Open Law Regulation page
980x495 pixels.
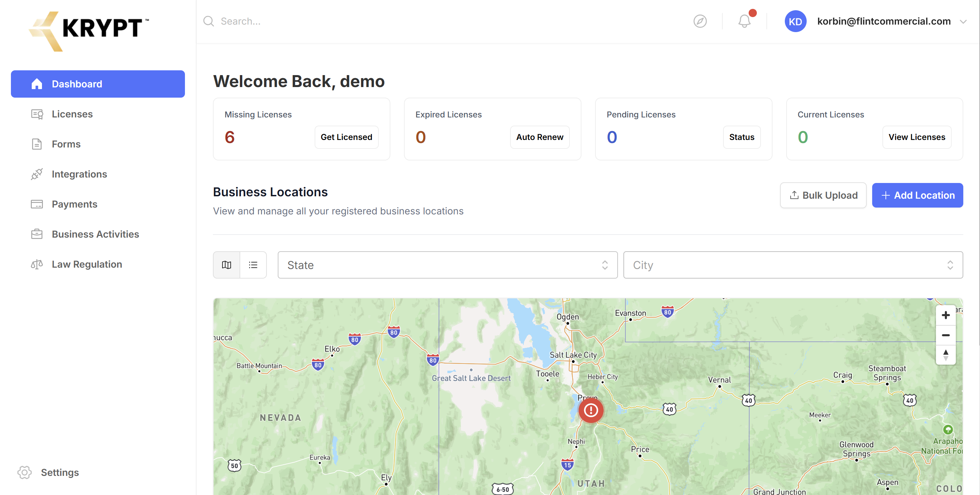click(98, 264)
